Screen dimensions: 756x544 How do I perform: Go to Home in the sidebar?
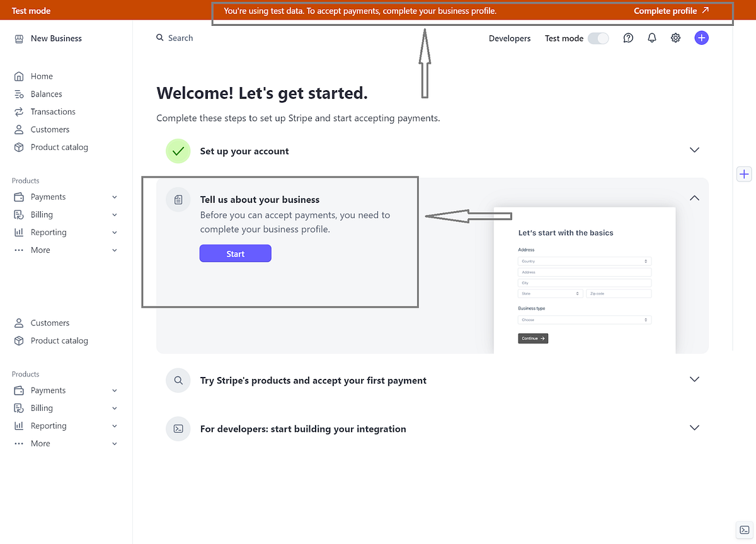click(x=42, y=76)
